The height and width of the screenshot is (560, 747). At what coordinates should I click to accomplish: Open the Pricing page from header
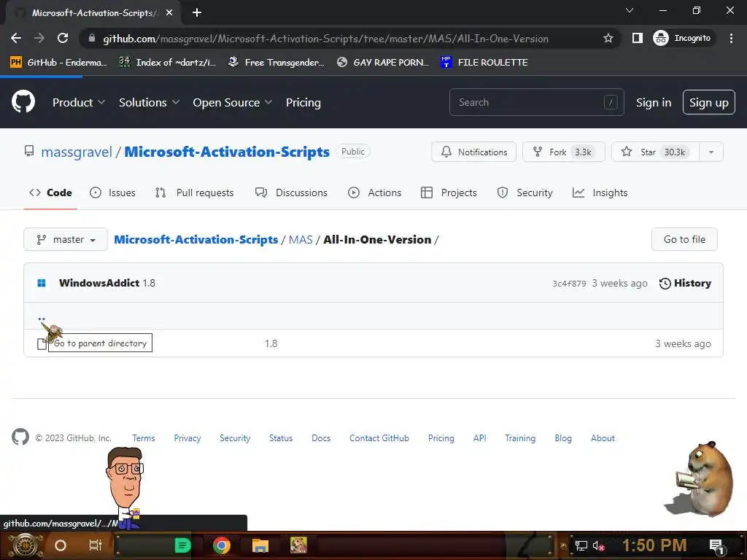pyautogui.click(x=303, y=102)
